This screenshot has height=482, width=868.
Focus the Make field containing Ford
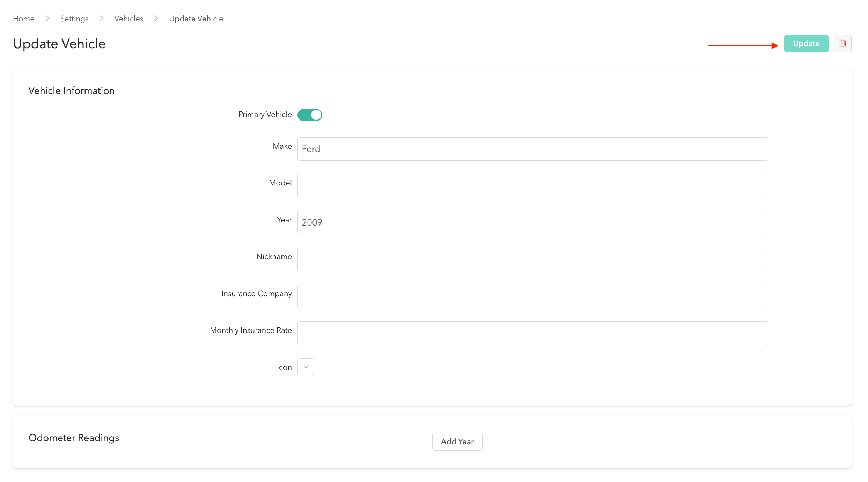(532, 149)
